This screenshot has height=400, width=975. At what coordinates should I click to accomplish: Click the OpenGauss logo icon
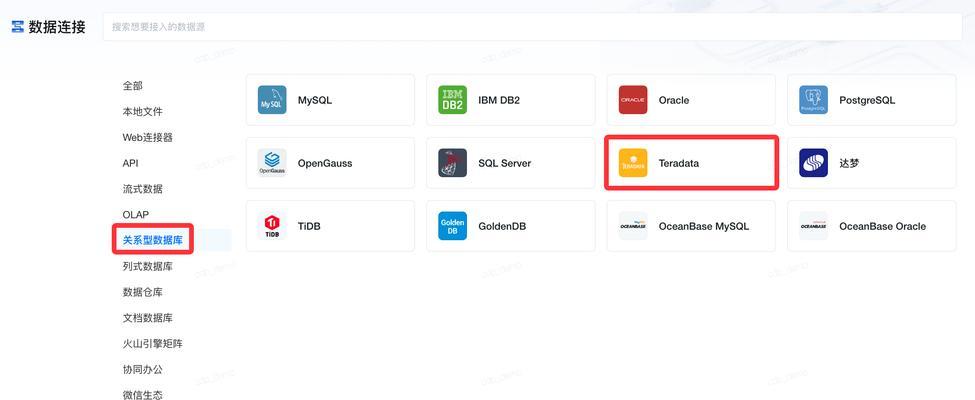click(272, 163)
